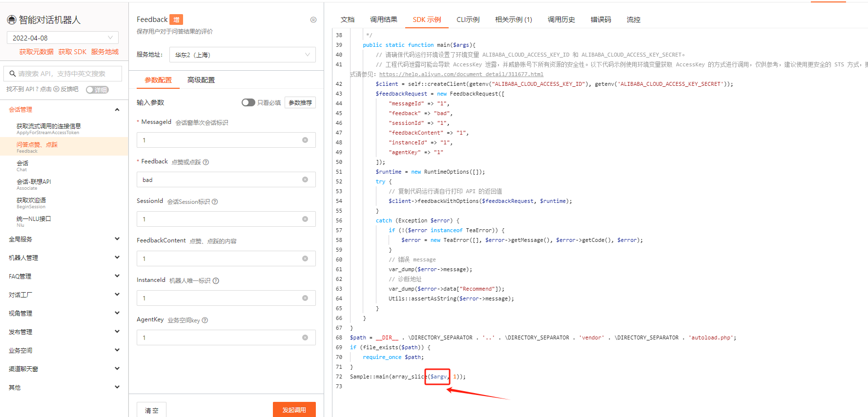Open 获取流式调用的连接信息 API item

[64, 129]
